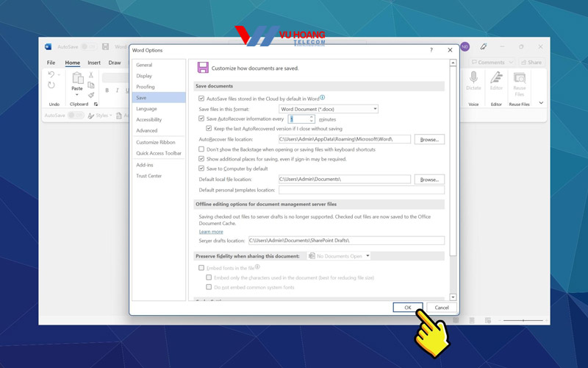Click the Help question mark in dialog

point(431,50)
